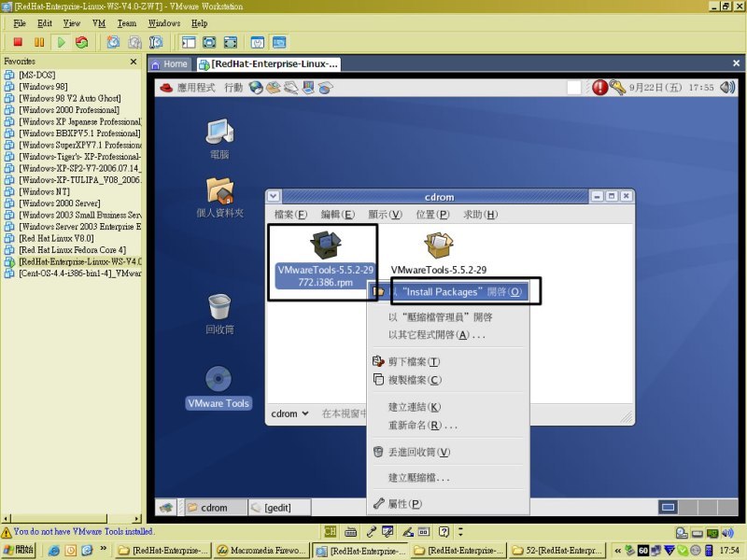Choose 屬性(P) properties in the context menu

[448, 504]
